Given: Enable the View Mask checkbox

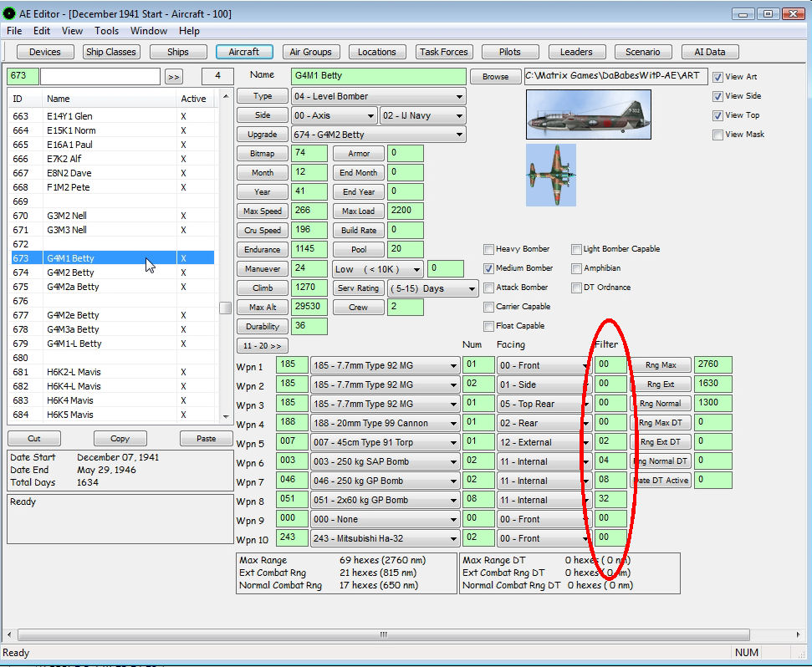Looking at the screenshot, I should [718, 134].
